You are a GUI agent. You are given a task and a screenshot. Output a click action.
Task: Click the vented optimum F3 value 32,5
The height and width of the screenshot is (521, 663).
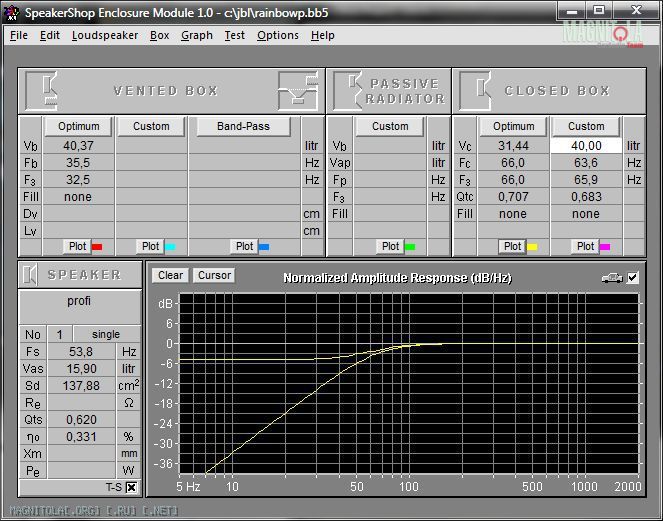[78, 180]
